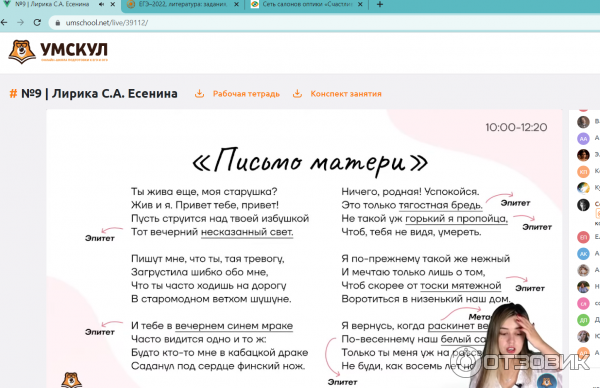Click the line Ты жива еще, моя старушка?

[x=204, y=192]
